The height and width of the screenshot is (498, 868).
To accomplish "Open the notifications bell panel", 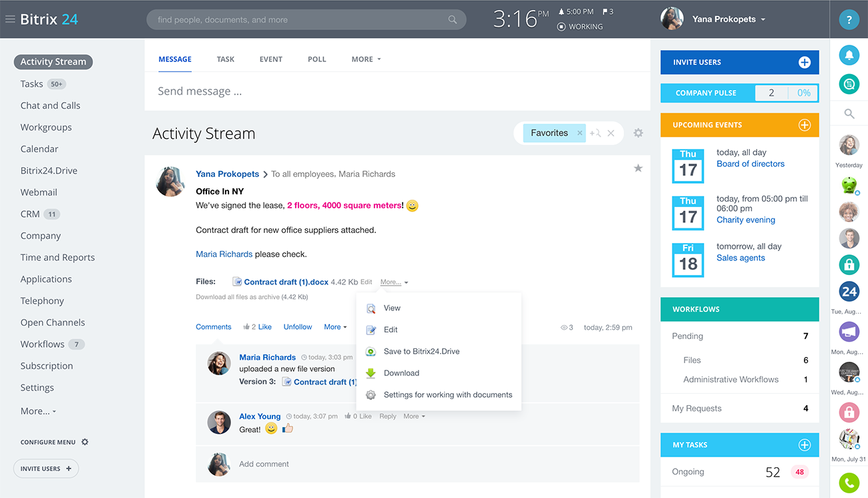I will (849, 55).
